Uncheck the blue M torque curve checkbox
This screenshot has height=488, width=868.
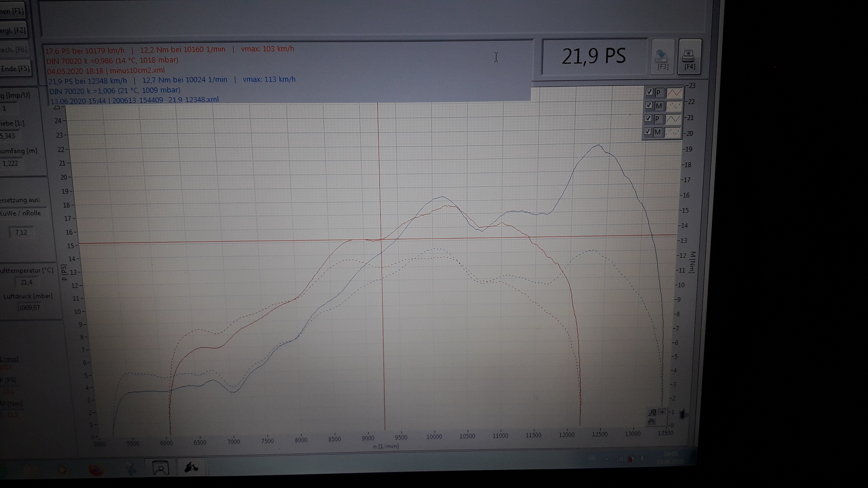[647, 131]
